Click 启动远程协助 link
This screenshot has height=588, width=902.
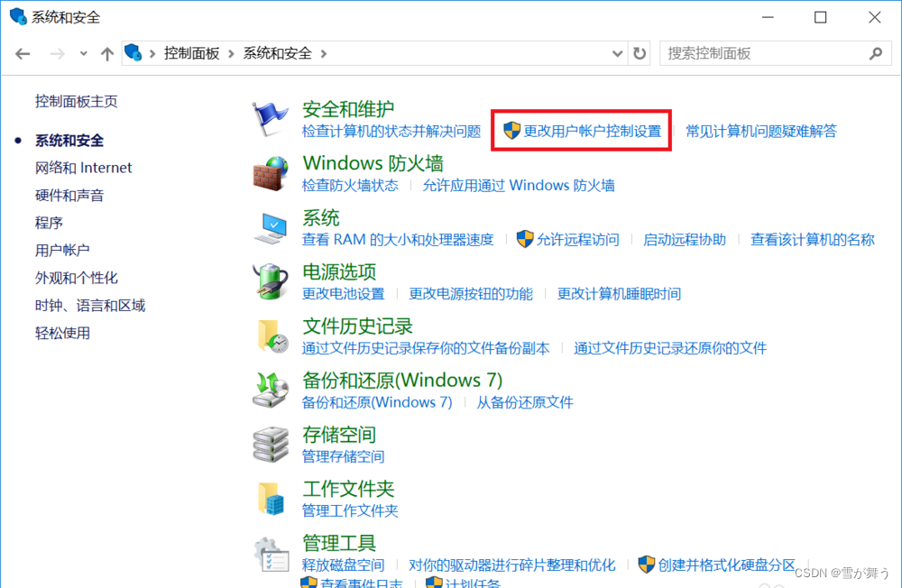(685, 239)
